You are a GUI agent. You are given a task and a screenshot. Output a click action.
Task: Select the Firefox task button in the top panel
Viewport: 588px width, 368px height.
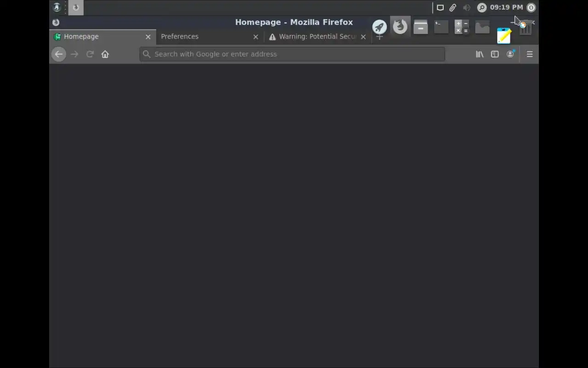tap(76, 7)
